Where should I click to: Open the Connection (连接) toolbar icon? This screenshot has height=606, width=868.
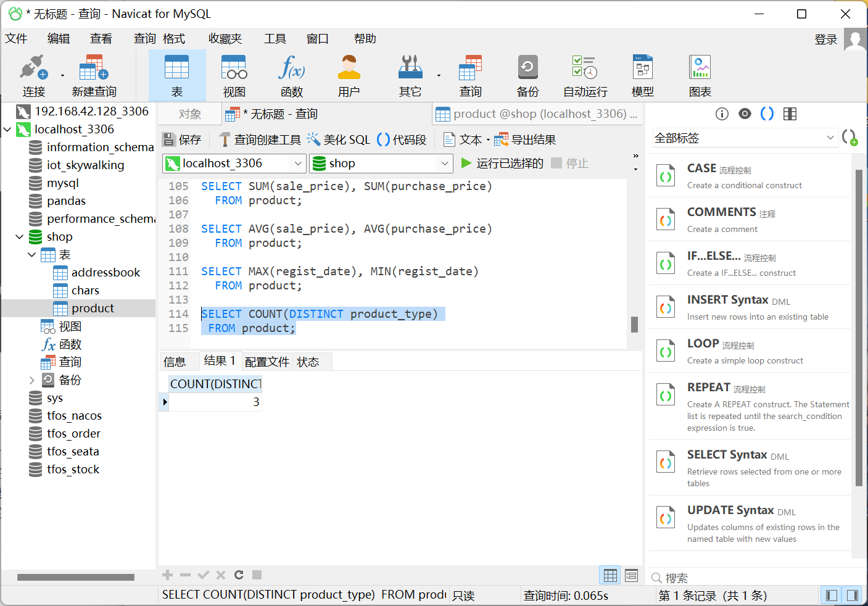[33, 75]
